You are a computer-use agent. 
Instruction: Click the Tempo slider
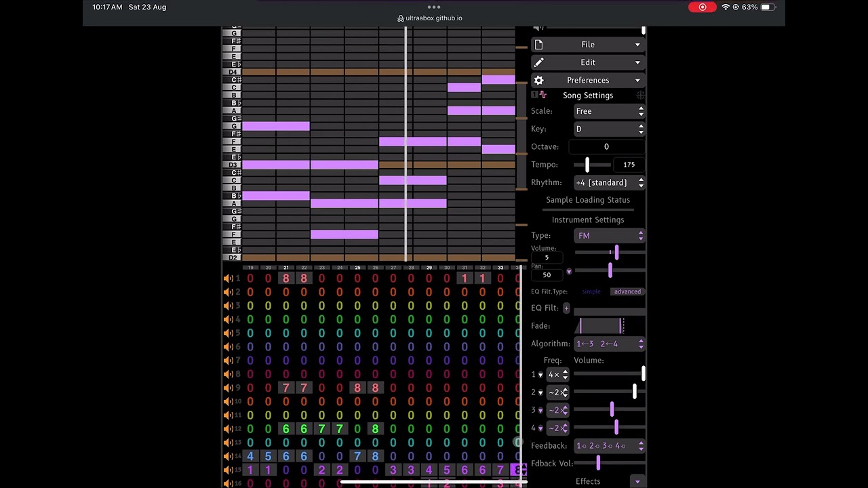(x=592, y=165)
